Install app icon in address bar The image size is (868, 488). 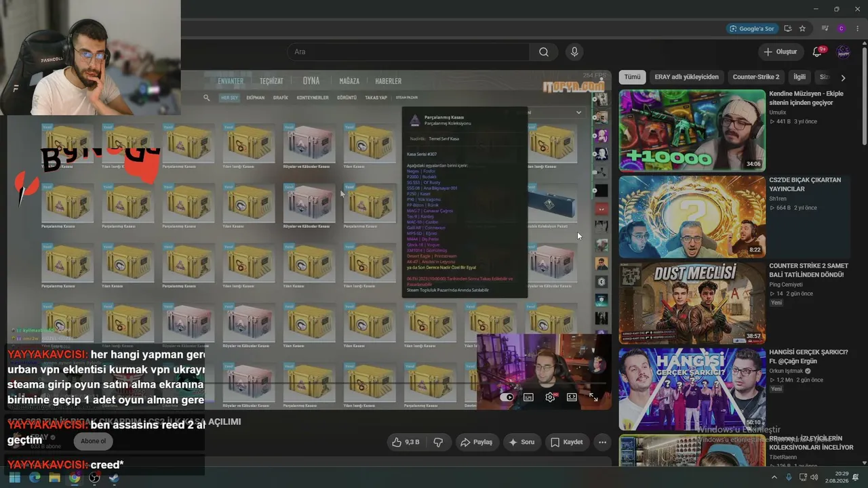tap(787, 28)
